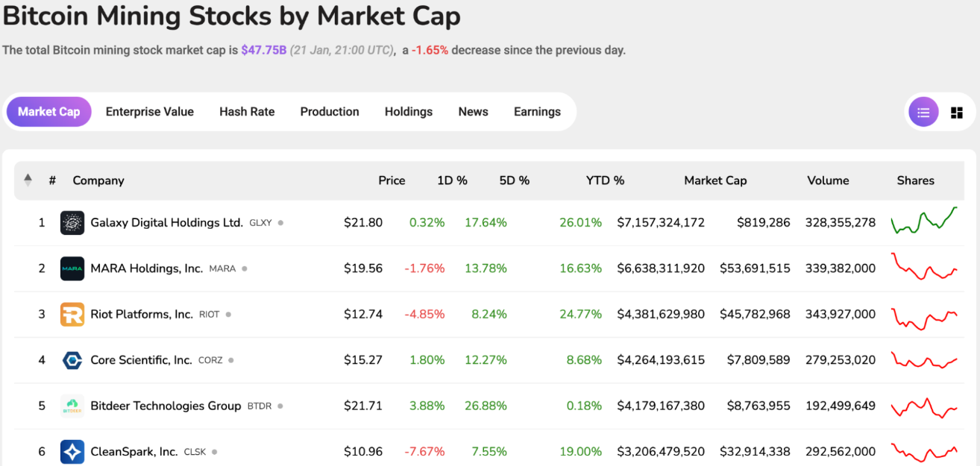This screenshot has width=980, height=466.
Task: Sort table by Market Cap column
Action: [x=714, y=180]
